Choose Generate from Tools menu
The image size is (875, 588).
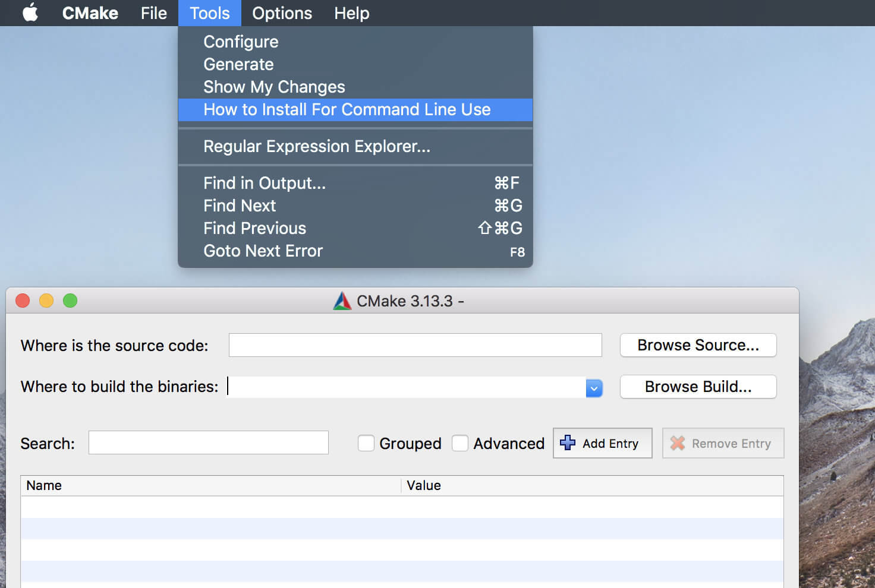pyautogui.click(x=355, y=64)
